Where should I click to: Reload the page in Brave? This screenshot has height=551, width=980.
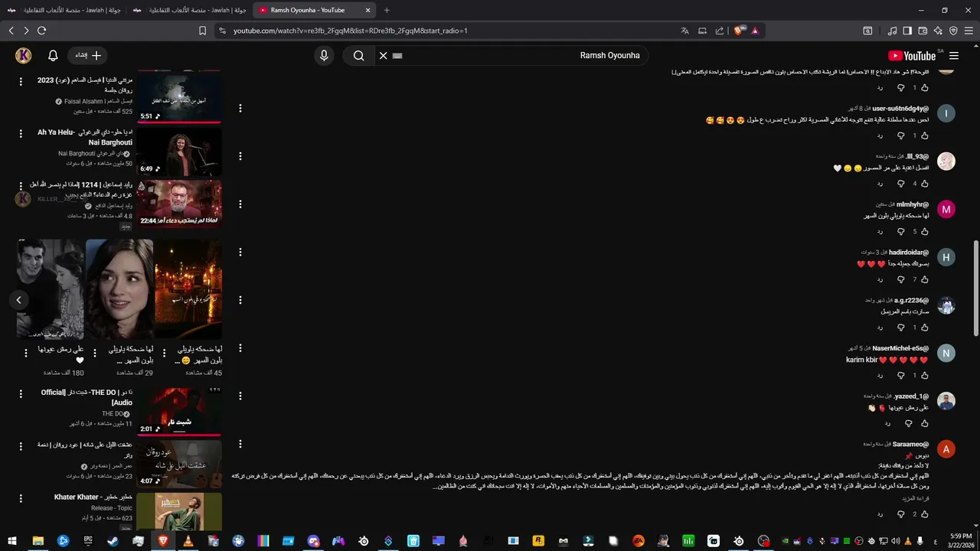click(x=41, y=31)
